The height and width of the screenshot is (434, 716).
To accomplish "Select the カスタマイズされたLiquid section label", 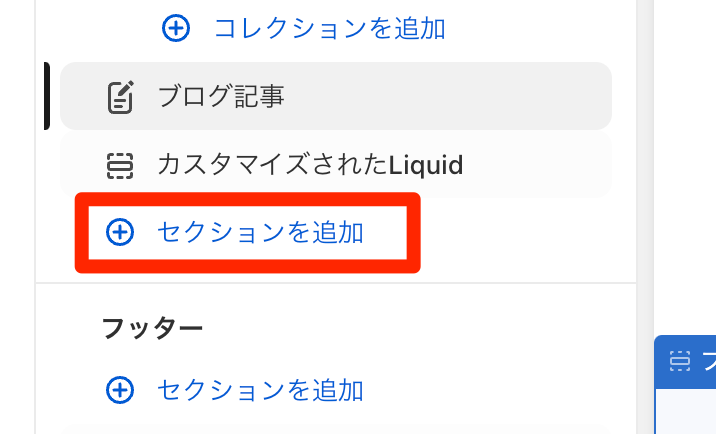I will click(x=311, y=165).
